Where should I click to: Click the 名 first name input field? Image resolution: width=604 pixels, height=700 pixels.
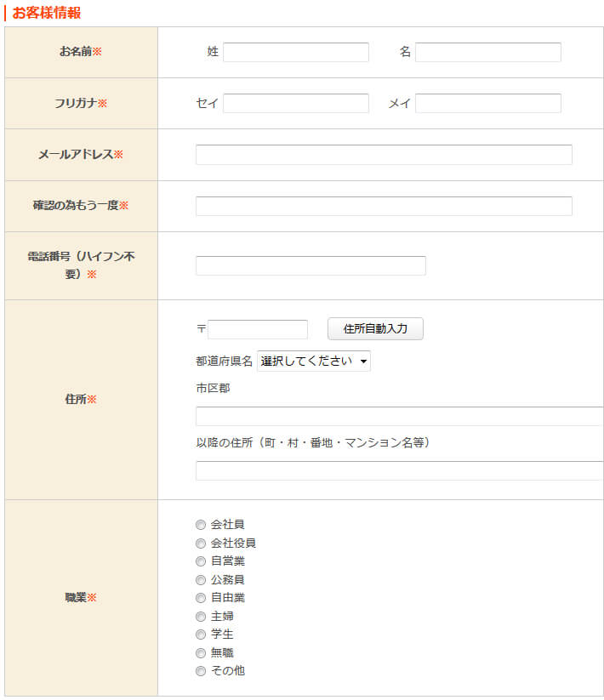(487, 52)
